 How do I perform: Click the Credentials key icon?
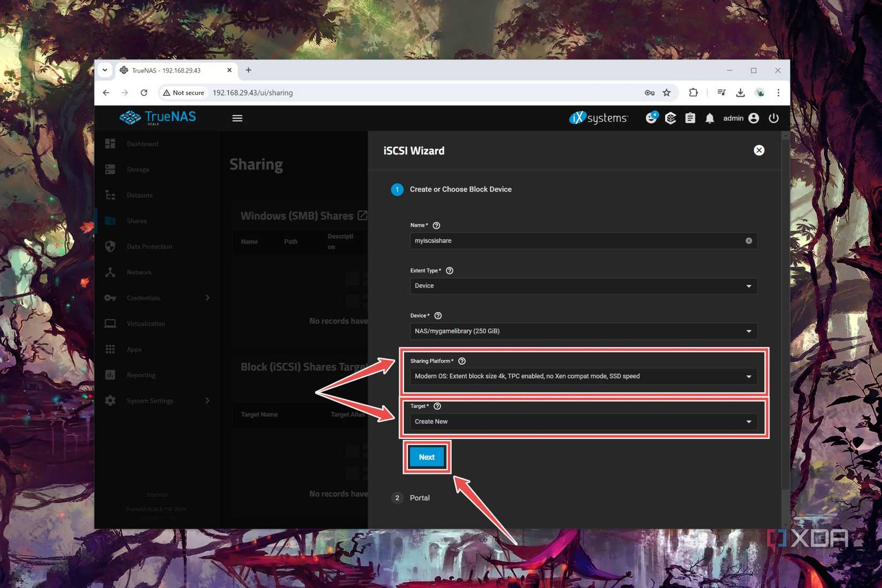click(110, 298)
